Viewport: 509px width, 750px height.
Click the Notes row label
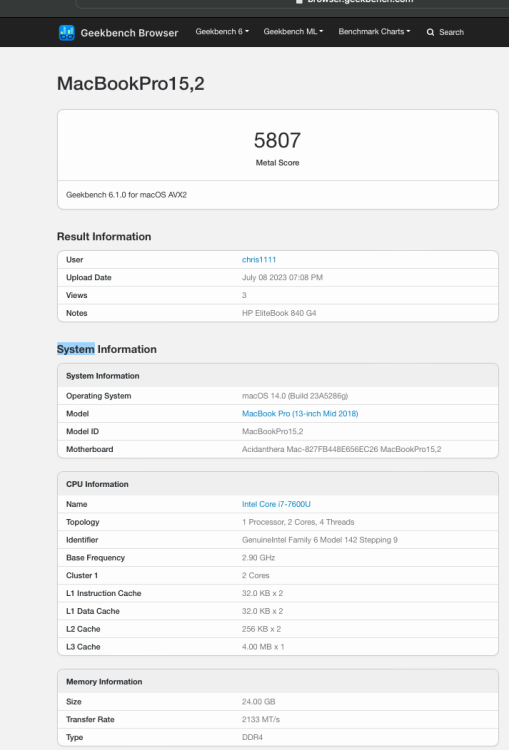[x=77, y=313]
